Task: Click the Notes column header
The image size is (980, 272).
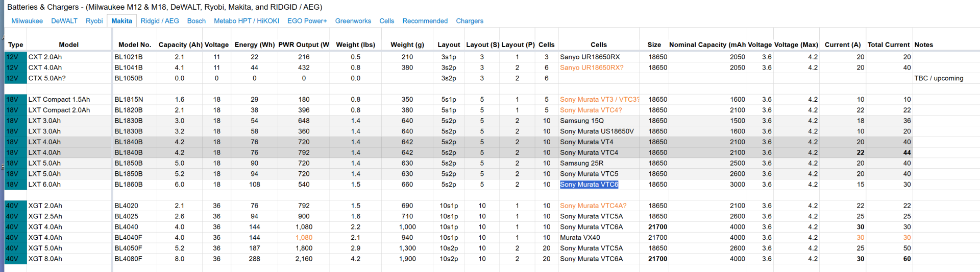Action: pyautogui.click(x=923, y=45)
